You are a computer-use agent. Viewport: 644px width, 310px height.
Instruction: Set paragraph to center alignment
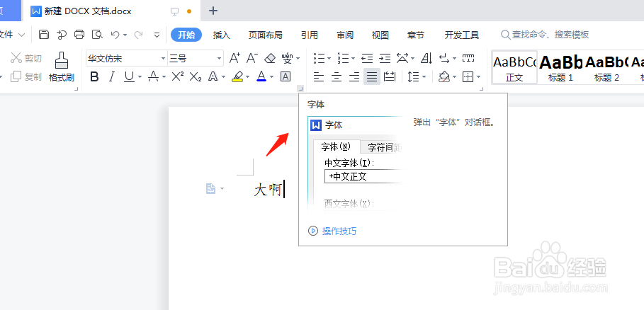click(337, 76)
